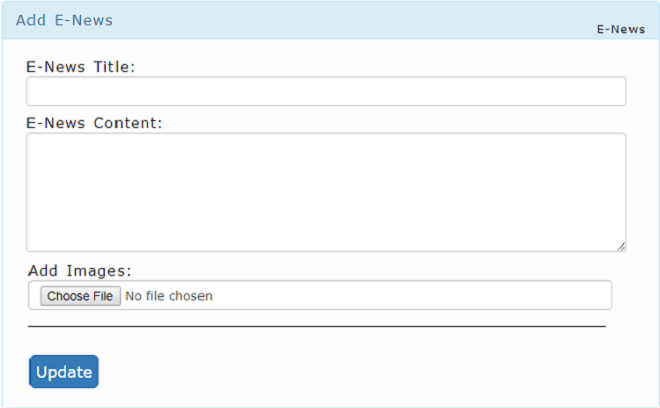Click the 'chosen' word next to Choose File

tap(190, 296)
